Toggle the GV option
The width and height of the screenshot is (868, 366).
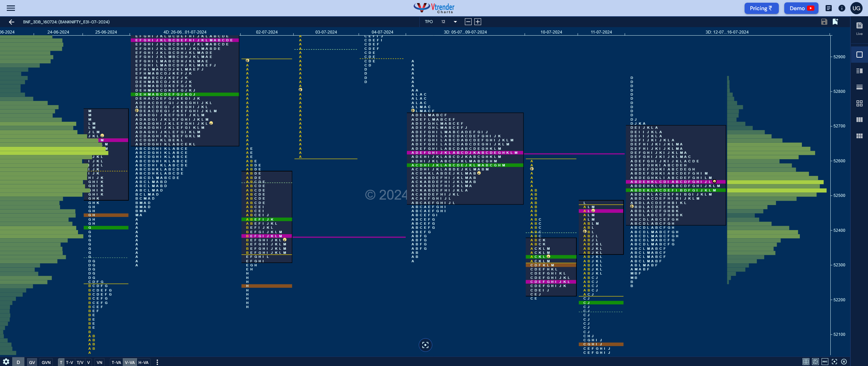[32, 362]
